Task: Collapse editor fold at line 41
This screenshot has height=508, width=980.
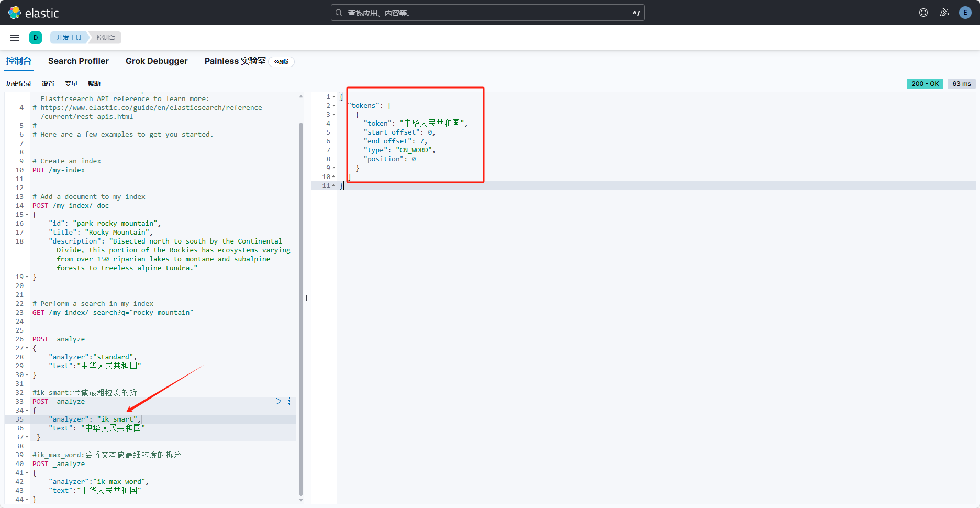Action: pos(27,473)
